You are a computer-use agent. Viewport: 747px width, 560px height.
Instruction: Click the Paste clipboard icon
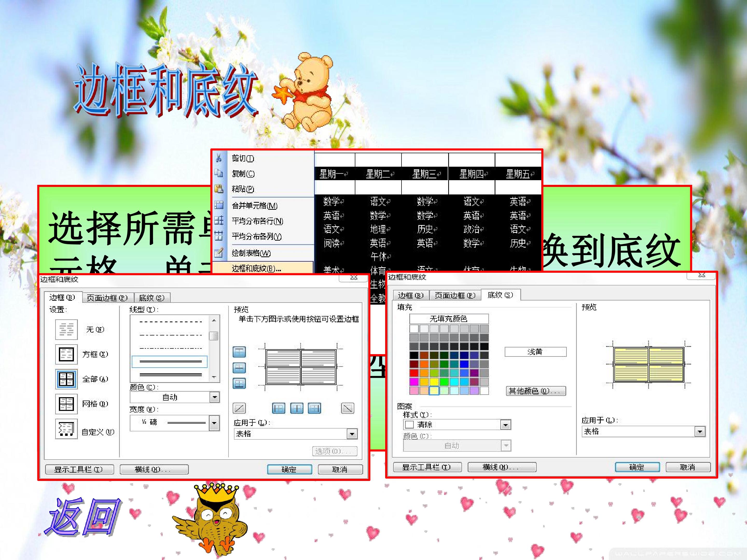click(219, 189)
